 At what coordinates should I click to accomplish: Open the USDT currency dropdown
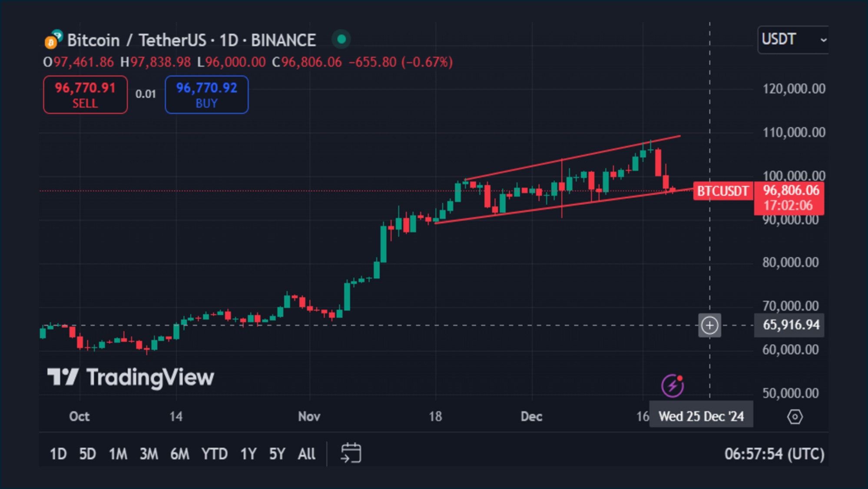pyautogui.click(x=793, y=40)
